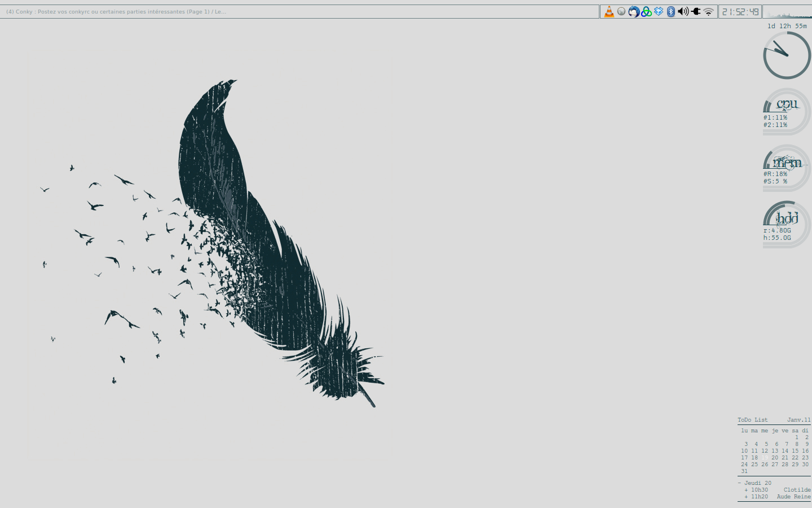Click the "Jeudi 20" agenda heading
Screen dimensions: 812x508
[x=758, y=483]
